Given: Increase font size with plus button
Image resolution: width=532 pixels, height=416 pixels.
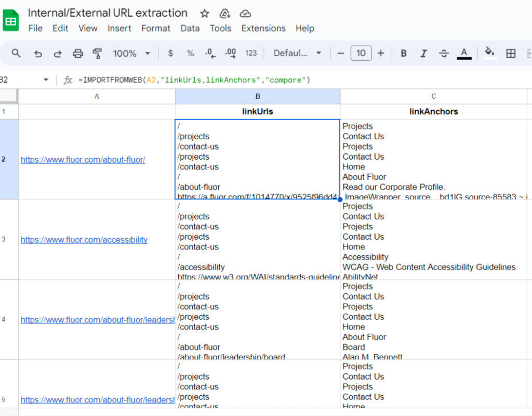Looking at the screenshot, I should (381, 53).
